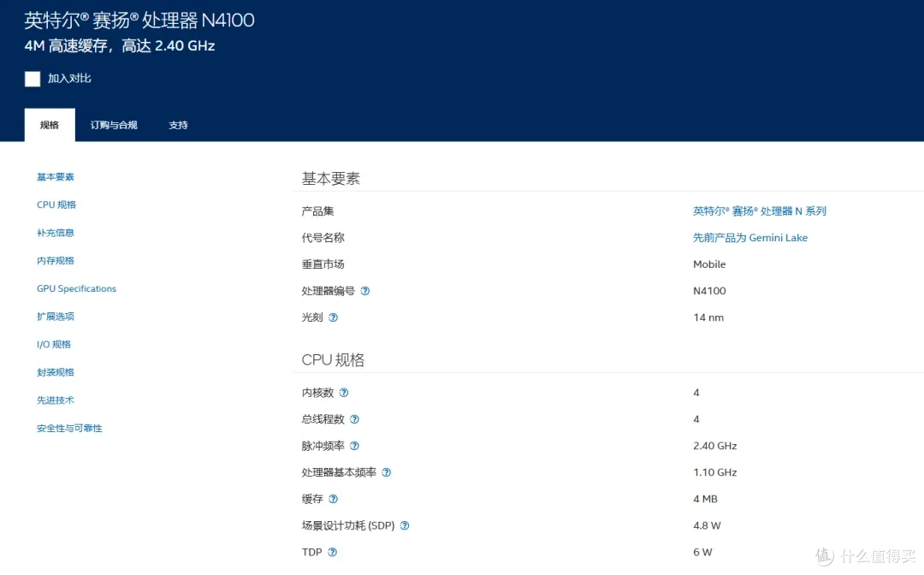
Task: Select the 4 MB cache value
Action: (705, 498)
